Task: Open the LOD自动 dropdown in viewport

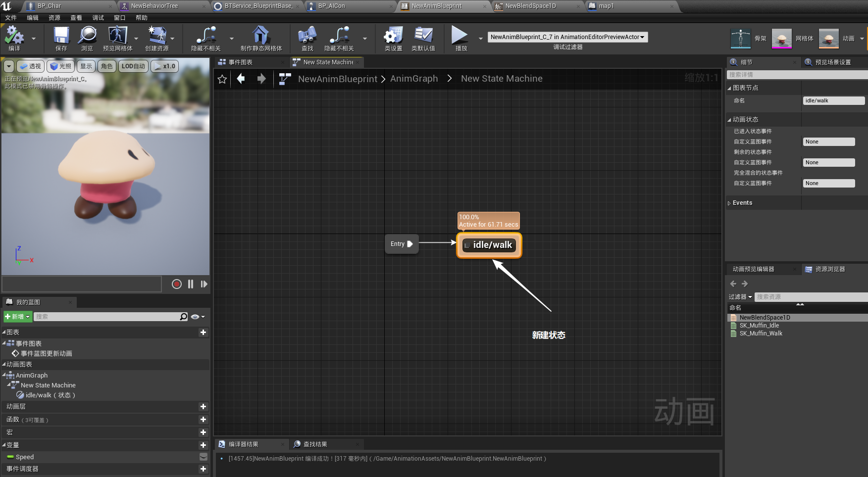Action: pyautogui.click(x=134, y=66)
